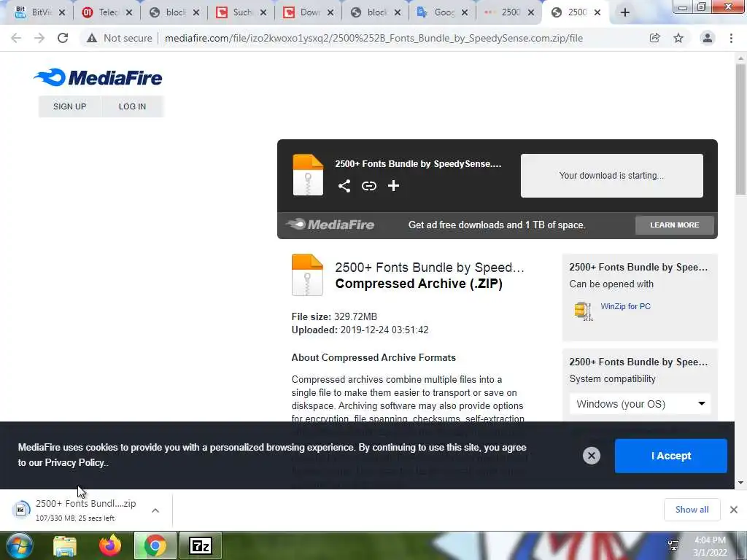747x560 pixels.
Task: Open the WinZip for PC link
Action: pyautogui.click(x=625, y=306)
